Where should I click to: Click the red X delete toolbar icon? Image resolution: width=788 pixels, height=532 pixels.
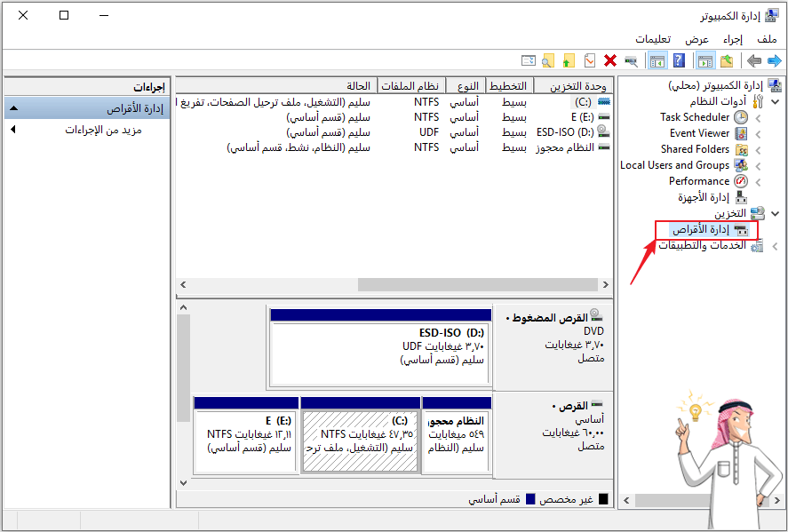click(x=610, y=60)
